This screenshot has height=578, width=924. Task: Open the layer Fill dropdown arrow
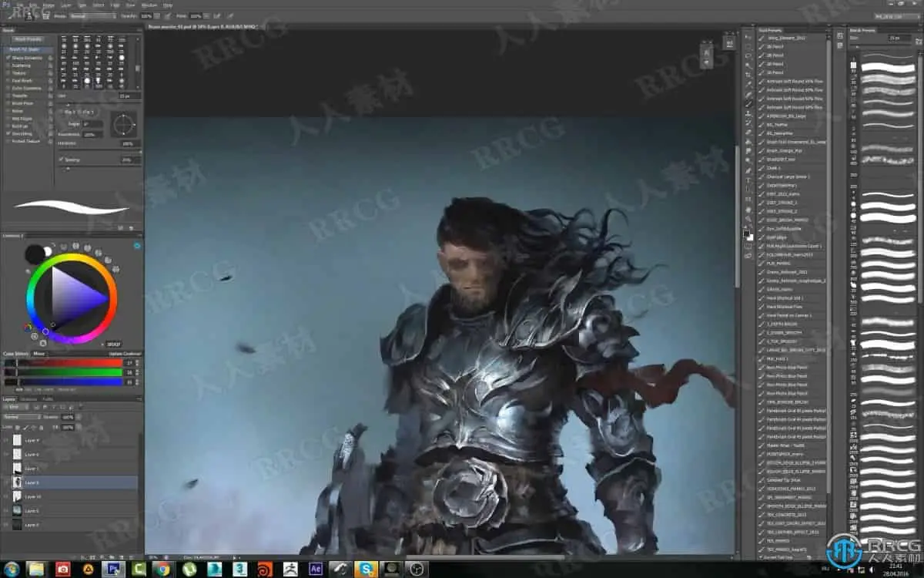(x=79, y=427)
